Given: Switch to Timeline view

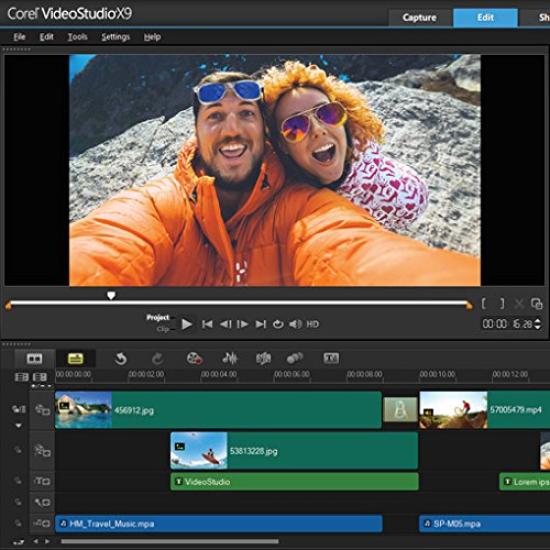Looking at the screenshot, I should click(75, 358).
